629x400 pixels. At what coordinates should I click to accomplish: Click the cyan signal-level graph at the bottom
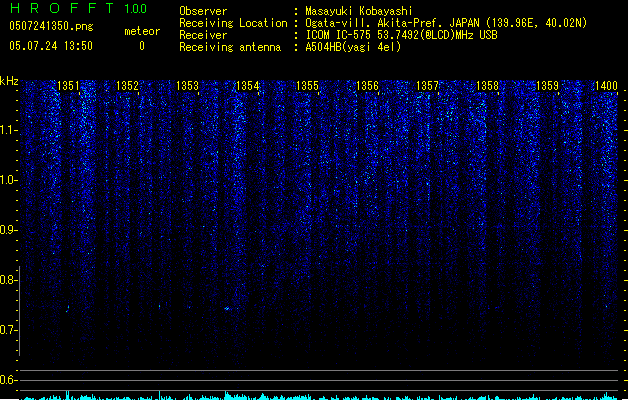321,396
